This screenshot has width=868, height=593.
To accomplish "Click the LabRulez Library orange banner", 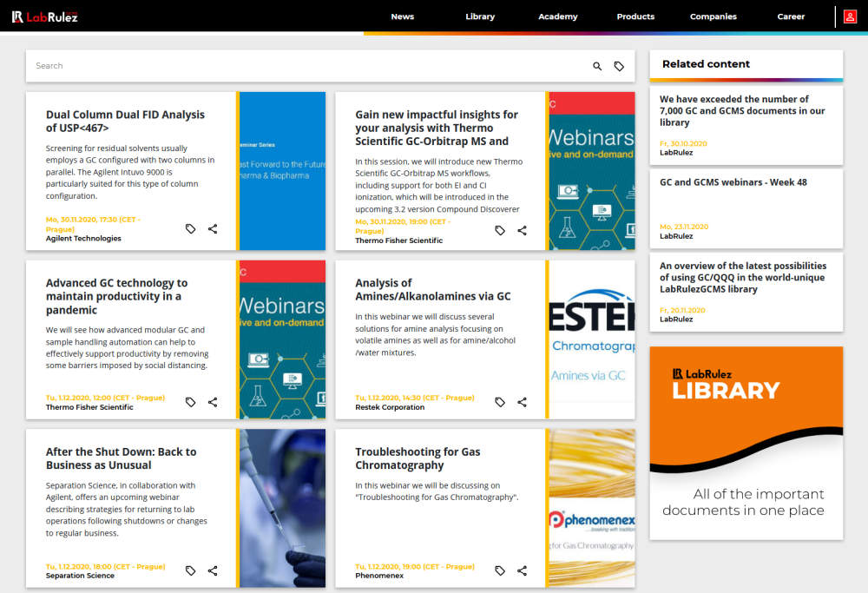I will [x=746, y=443].
